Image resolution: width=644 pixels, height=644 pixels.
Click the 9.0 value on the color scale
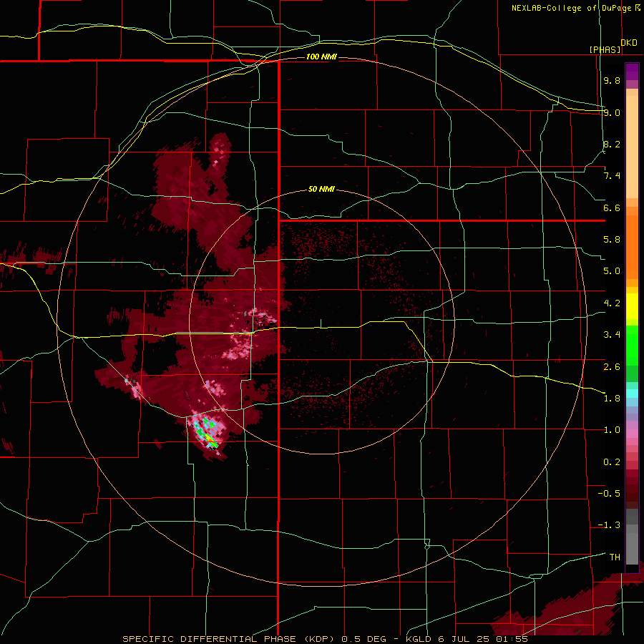612,112
